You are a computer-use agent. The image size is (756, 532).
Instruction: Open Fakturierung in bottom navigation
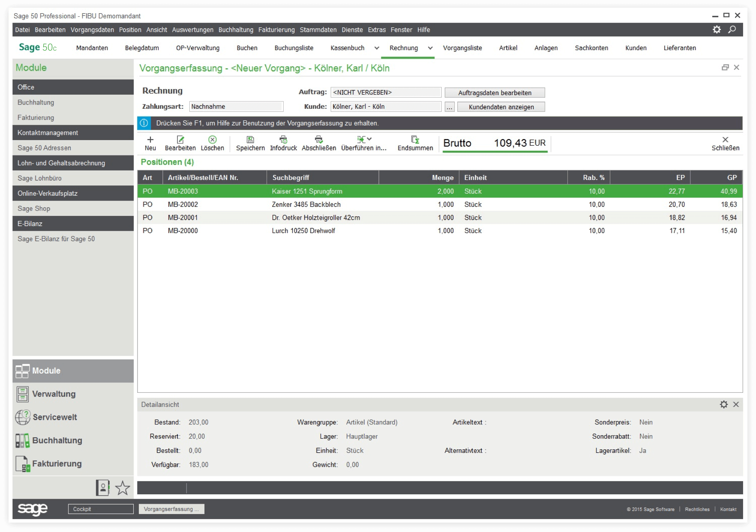[73, 463]
